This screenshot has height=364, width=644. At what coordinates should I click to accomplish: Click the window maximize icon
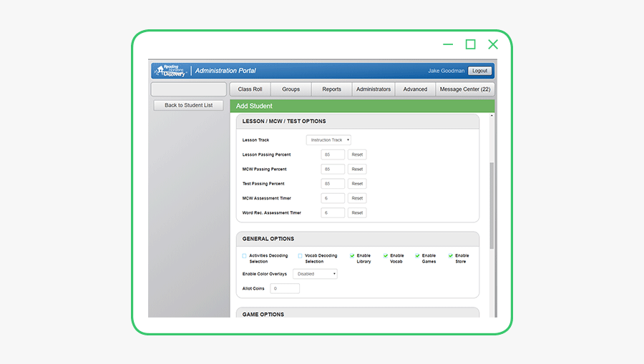tap(470, 44)
